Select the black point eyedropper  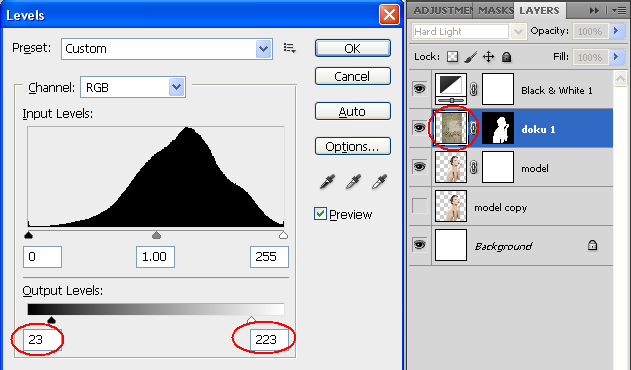click(x=327, y=182)
